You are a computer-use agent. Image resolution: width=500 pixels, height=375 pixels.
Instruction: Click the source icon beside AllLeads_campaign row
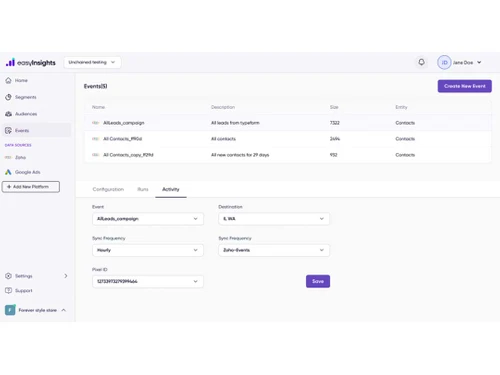click(96, 123)
